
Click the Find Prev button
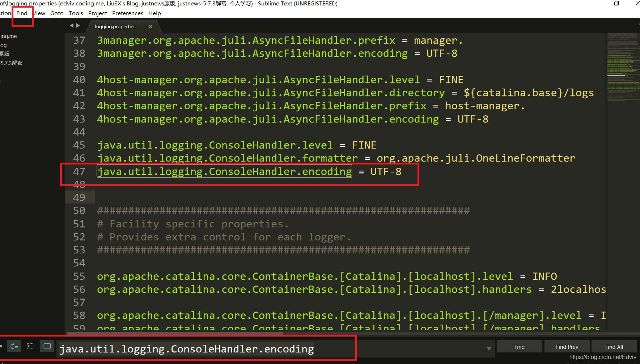coord(567,347)
